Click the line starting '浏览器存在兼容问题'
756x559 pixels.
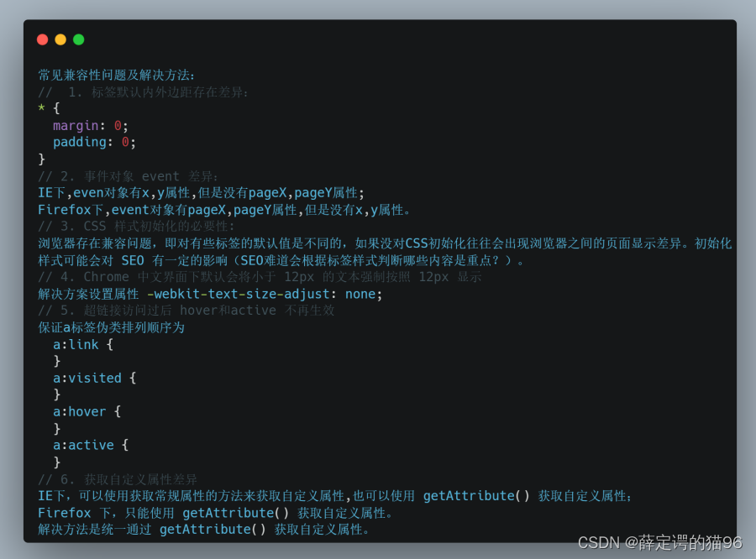point(385,243)
